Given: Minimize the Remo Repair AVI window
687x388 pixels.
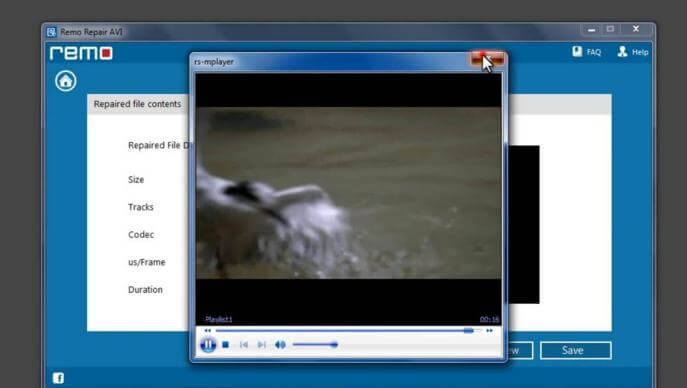Looking at the screenshot, I should pos(591,29).
